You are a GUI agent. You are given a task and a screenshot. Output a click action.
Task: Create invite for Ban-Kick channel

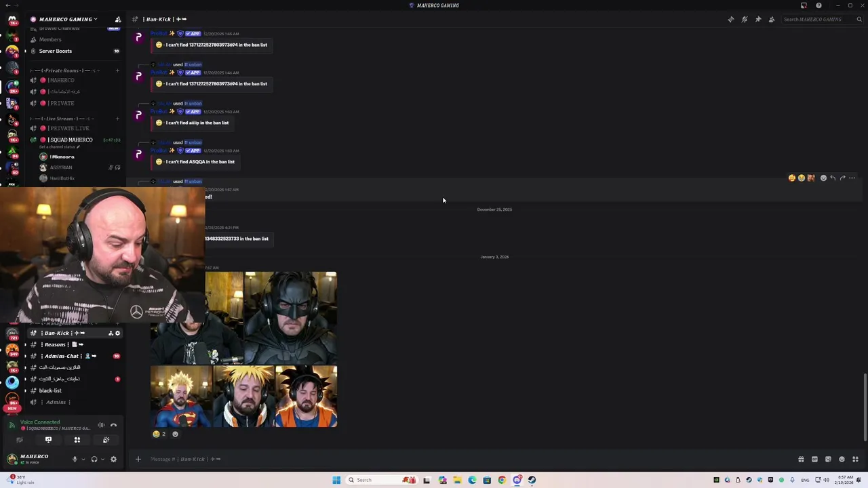coord(111,333)
